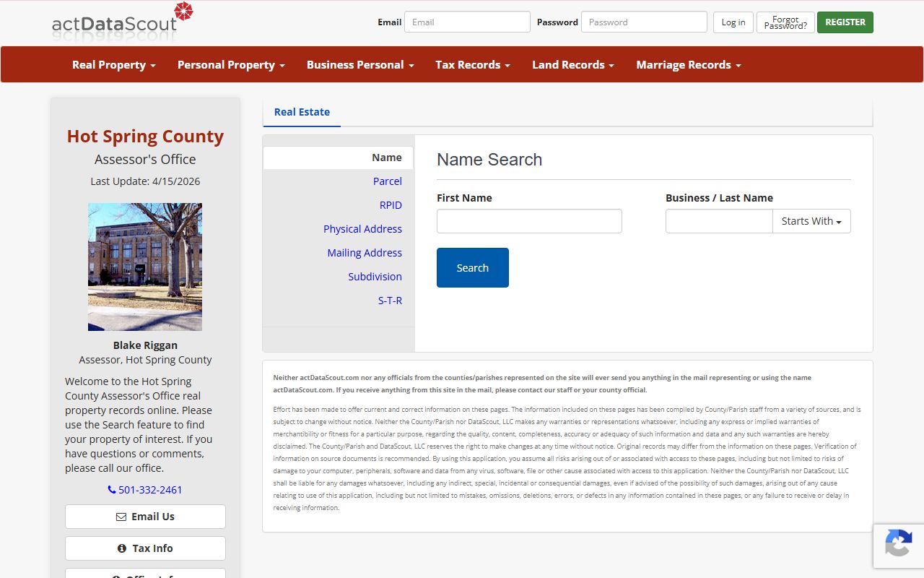Click the envelope icon on Email Us
The image size is (924, 578).
[121, 517]
